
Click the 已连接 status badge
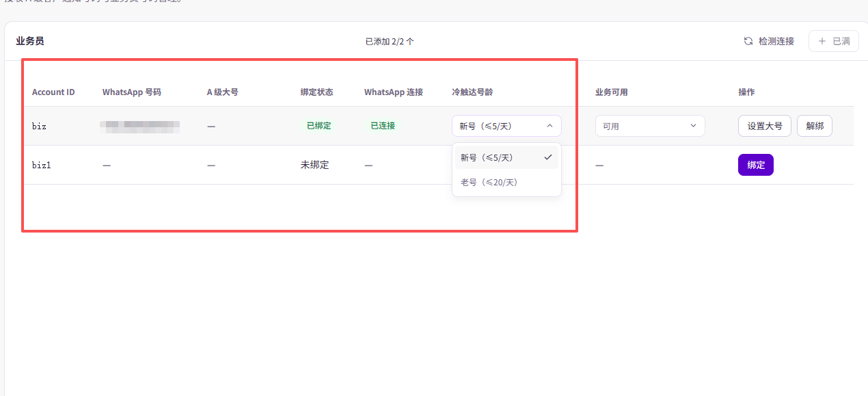[x=383, y=126]
